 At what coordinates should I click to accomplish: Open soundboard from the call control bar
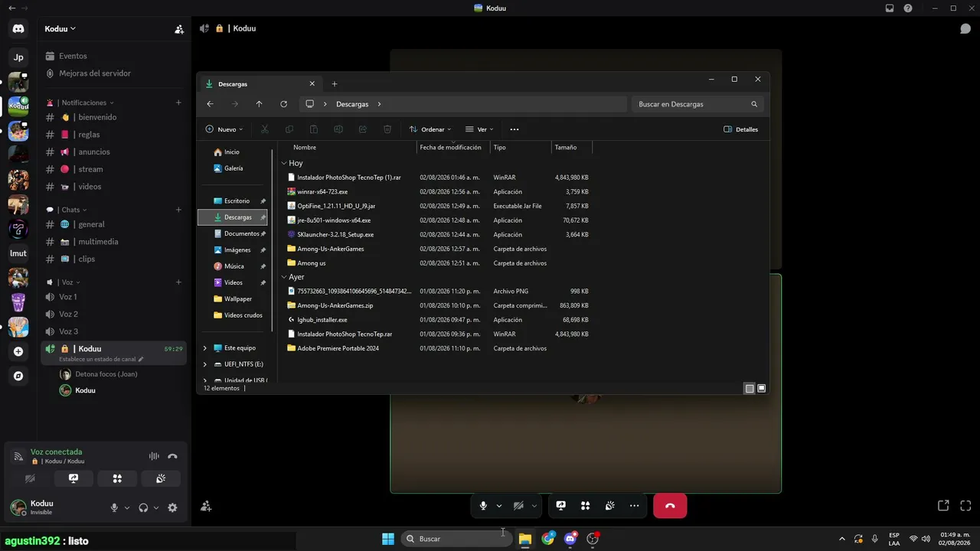609,505
